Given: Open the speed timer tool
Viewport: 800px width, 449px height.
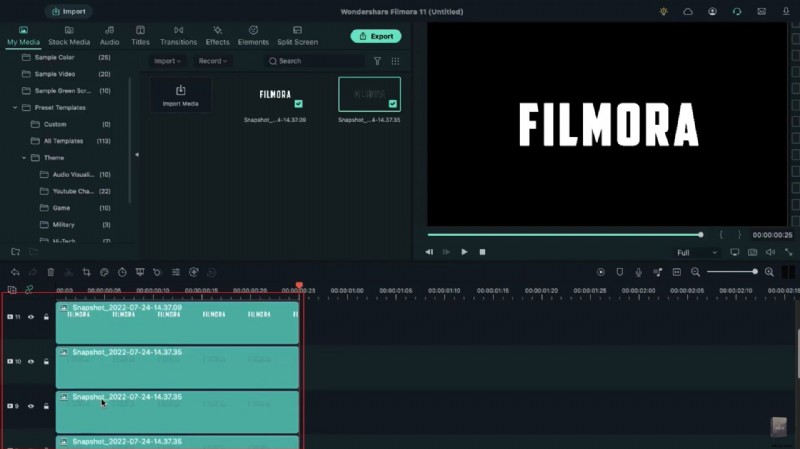Looking at the screenshot, I should coord(121,272).
